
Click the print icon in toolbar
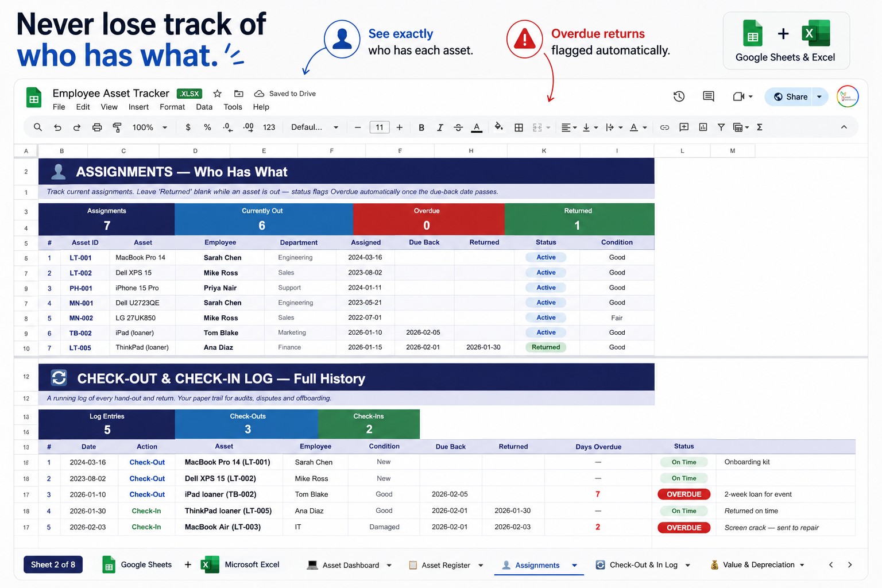(97, 127)
